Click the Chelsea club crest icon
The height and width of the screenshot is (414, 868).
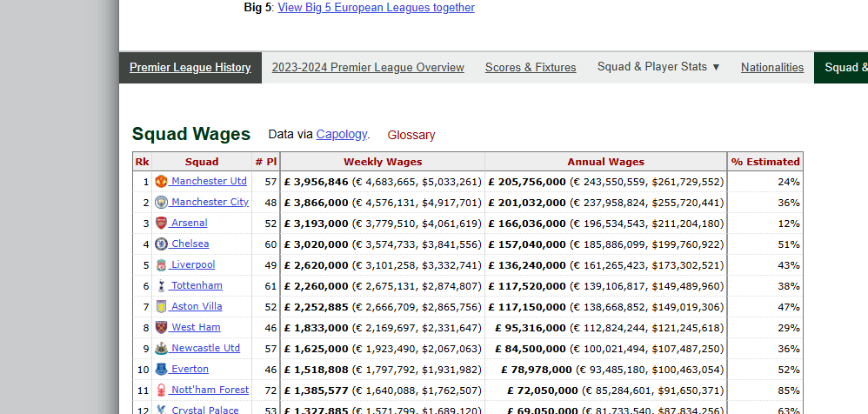click(161, 244)
